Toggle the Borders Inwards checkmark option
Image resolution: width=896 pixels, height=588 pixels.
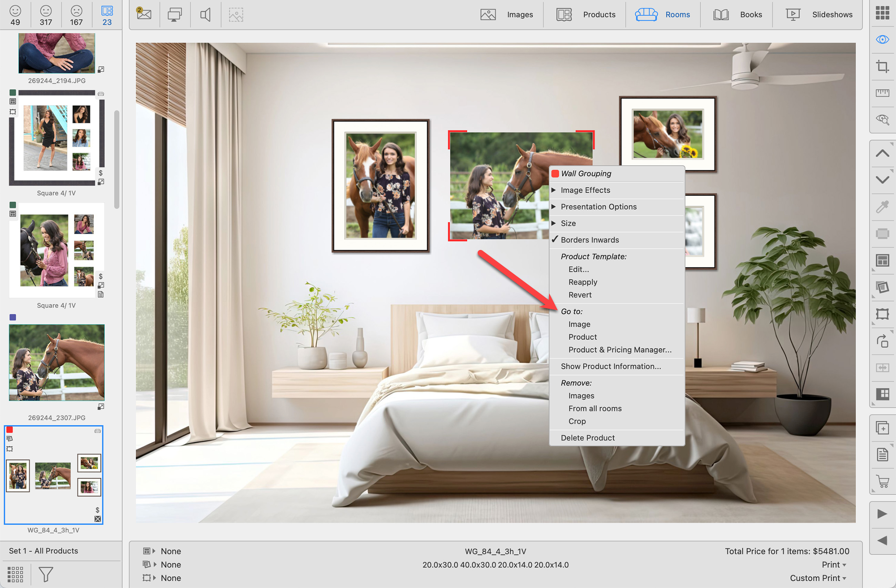[590, 240]
